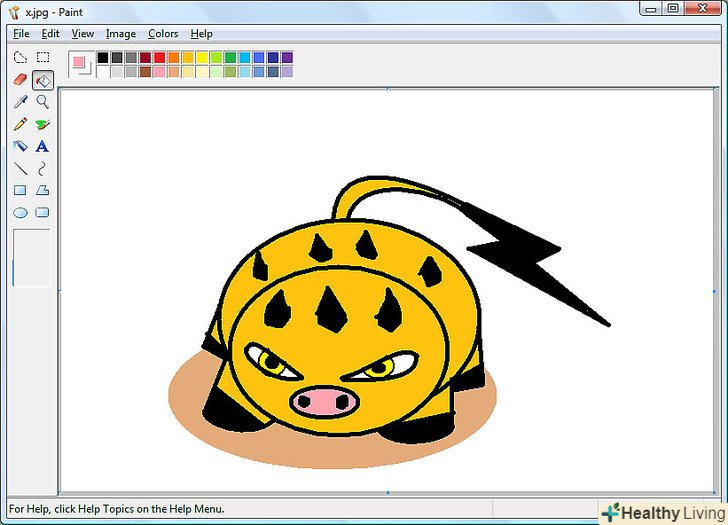Pick the bright red color swatch
Image resolution: width=728 pixels, height=525 pixels.
click(x=160, y=58)
